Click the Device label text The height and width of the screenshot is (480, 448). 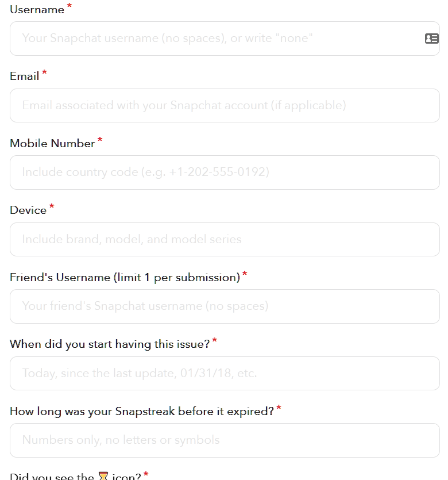pos(28,210)
